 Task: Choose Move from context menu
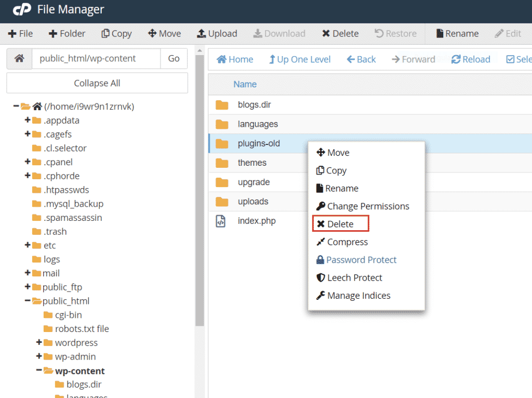[x=333, y=153]
